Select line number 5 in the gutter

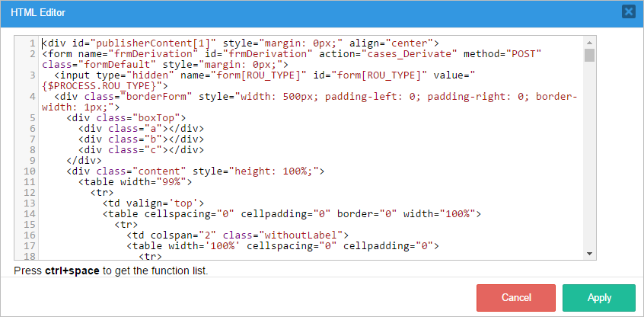(x=31, y=118)
